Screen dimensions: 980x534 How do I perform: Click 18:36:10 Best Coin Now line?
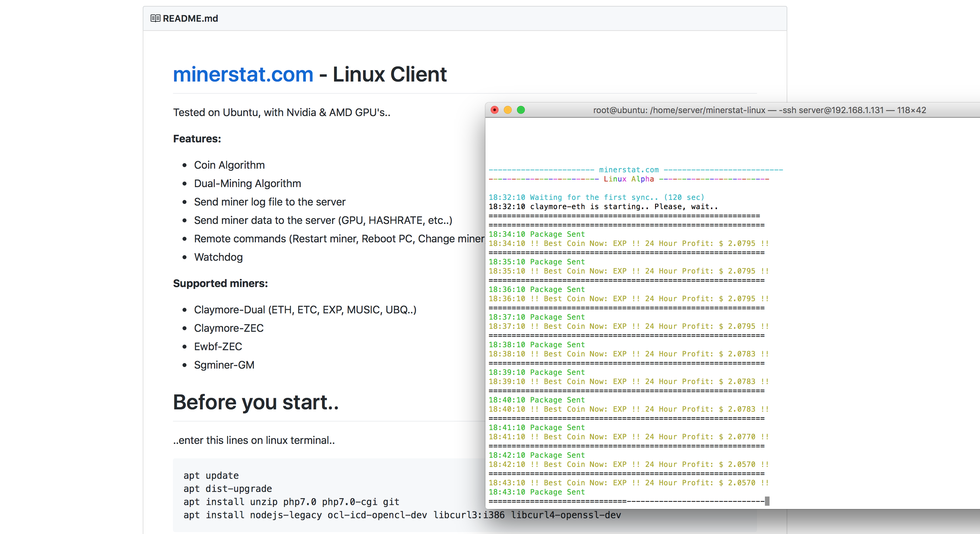tap(628, 299)
